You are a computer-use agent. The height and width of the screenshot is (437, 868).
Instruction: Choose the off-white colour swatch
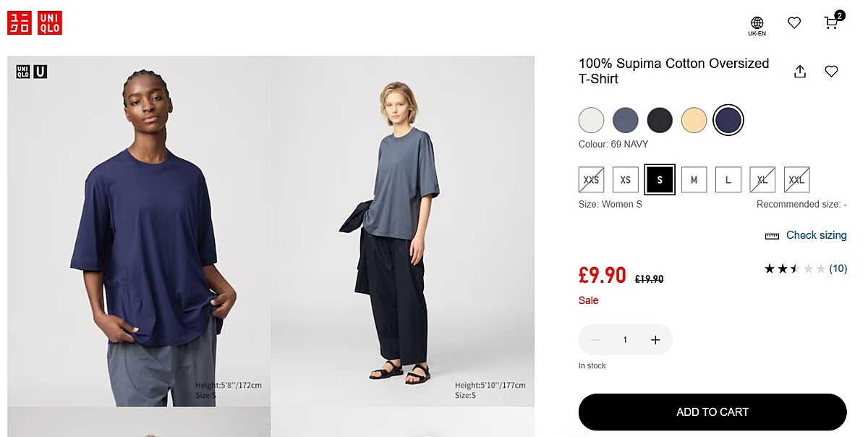click(591, 120)
